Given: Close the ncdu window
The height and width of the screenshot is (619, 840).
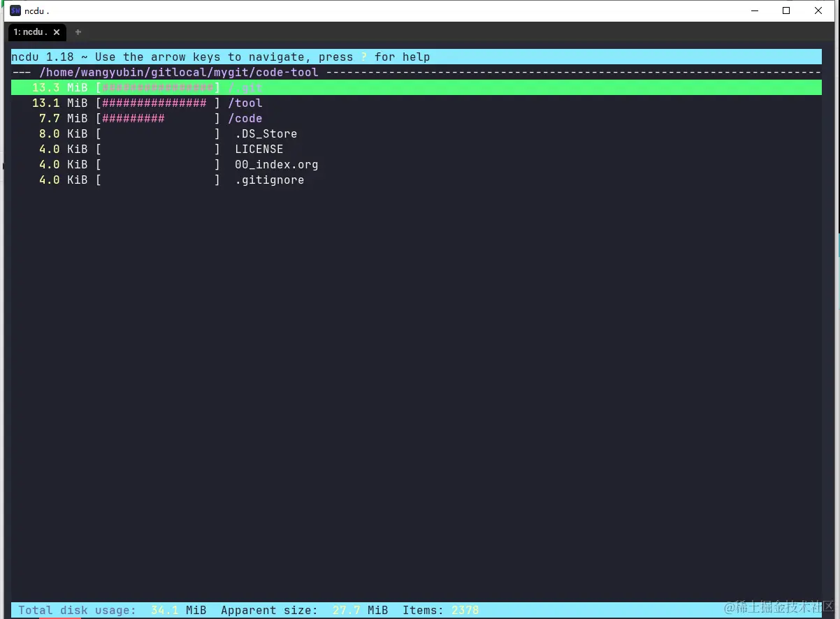Looking at the screenshot, I should pos(818,10).
